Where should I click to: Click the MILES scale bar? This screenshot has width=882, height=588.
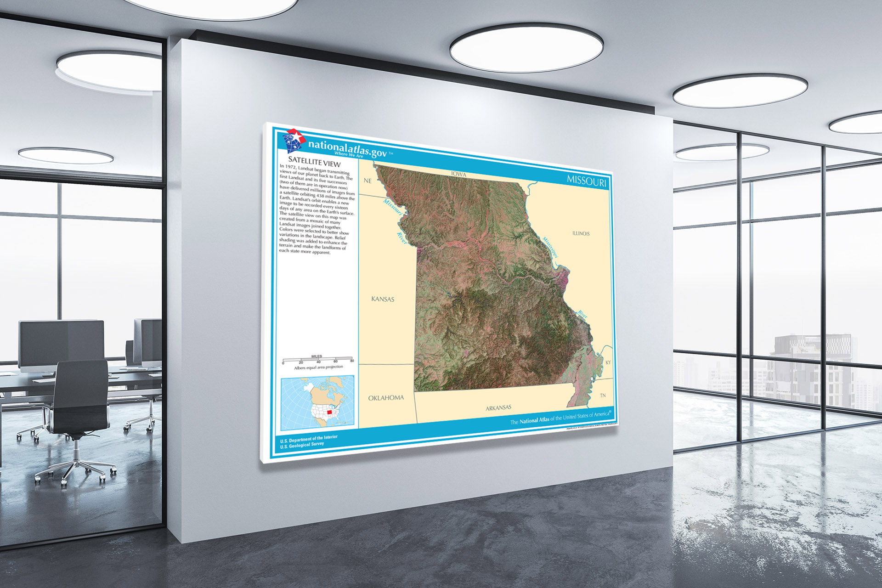click(x=318, y=360)
